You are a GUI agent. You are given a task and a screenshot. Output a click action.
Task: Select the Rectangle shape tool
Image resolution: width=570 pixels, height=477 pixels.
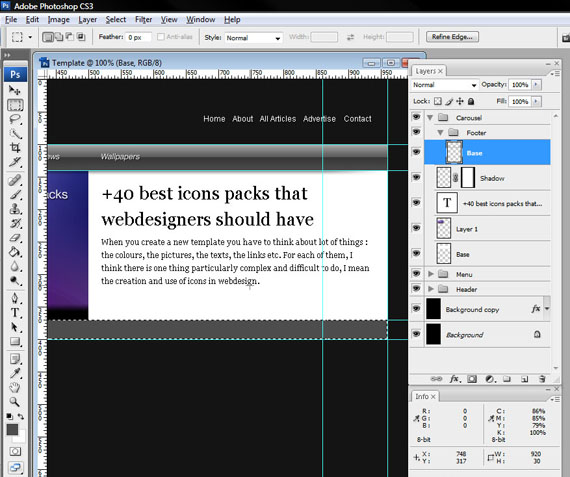point(15,341)
